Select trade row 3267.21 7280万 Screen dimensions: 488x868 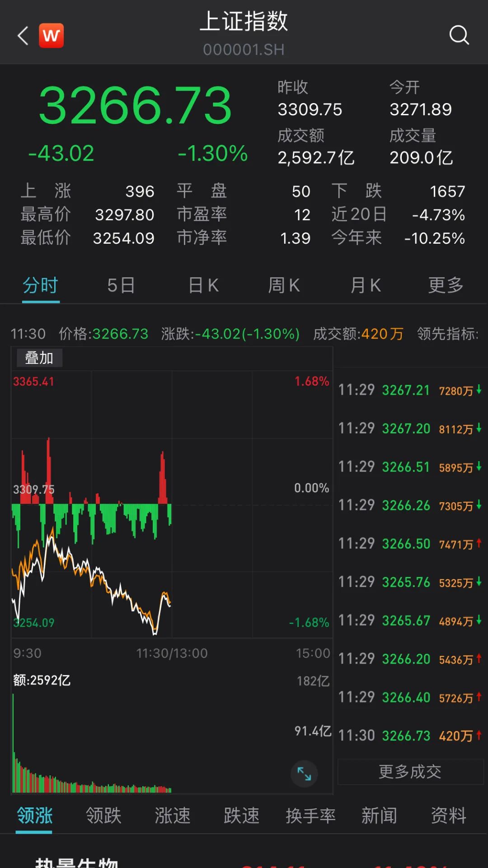point(410,390)
